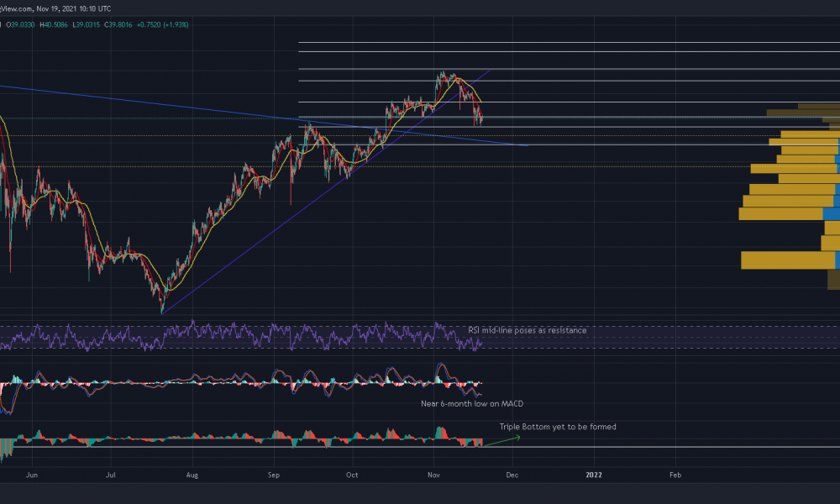Click the high price value H40.5086

point(54,24)
